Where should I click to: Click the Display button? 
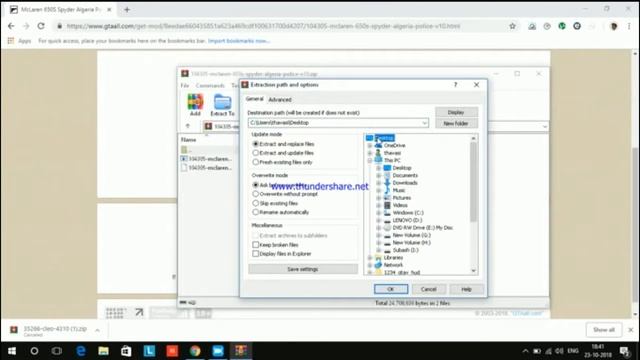click(x=456, y=112)
